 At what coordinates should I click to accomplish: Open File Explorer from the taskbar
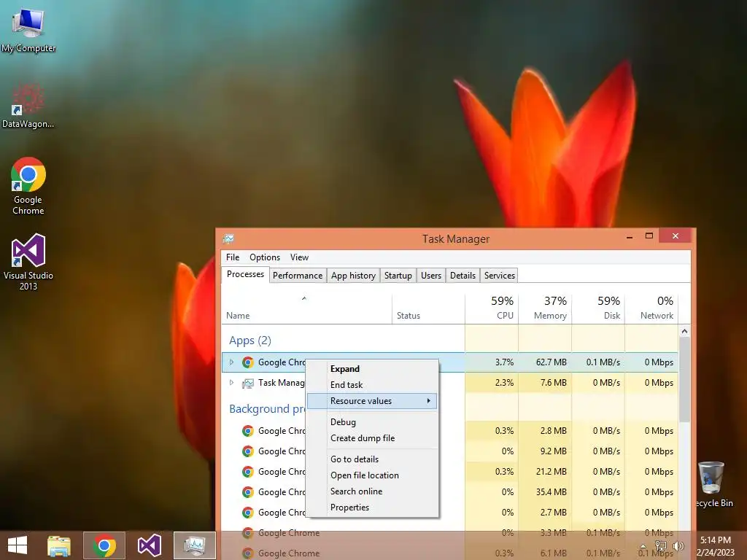coord(59,545)
